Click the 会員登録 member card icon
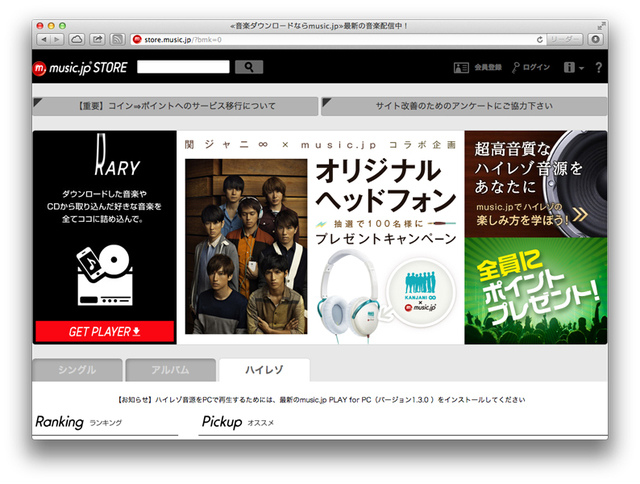 pyautogui.click(x=461, y=67)
